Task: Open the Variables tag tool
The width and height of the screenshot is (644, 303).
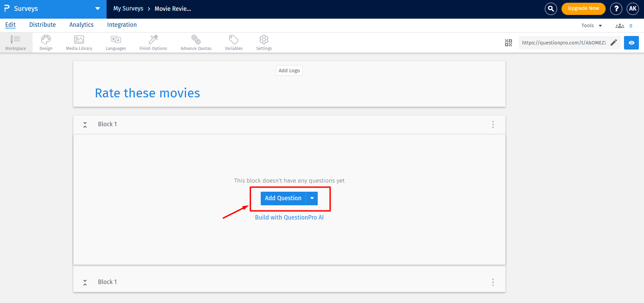Action: (x=234, y=42)
